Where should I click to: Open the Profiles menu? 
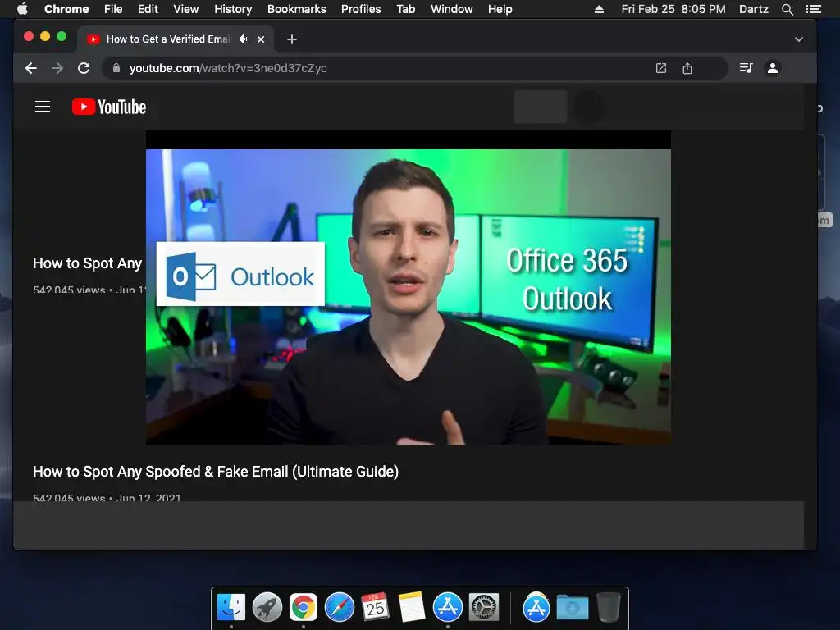pos(361,9)
